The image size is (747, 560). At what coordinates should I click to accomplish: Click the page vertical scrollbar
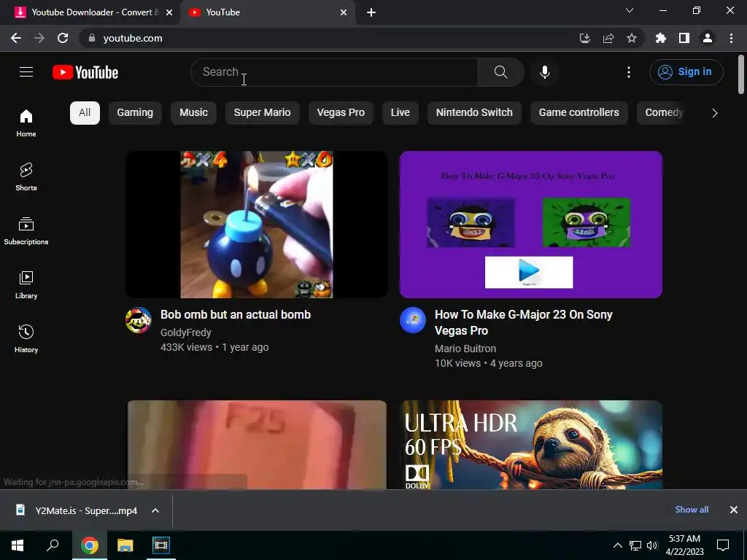(x=741, y=75)
